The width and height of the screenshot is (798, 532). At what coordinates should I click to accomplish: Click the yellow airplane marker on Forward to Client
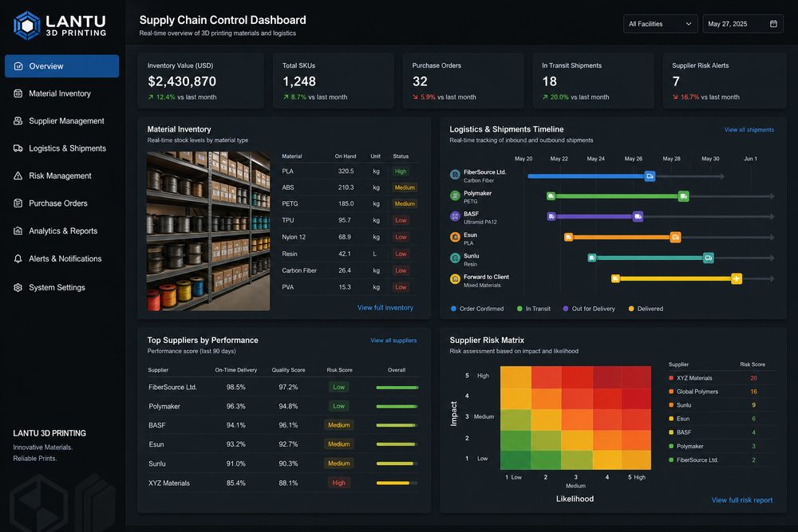click(737, 278)
